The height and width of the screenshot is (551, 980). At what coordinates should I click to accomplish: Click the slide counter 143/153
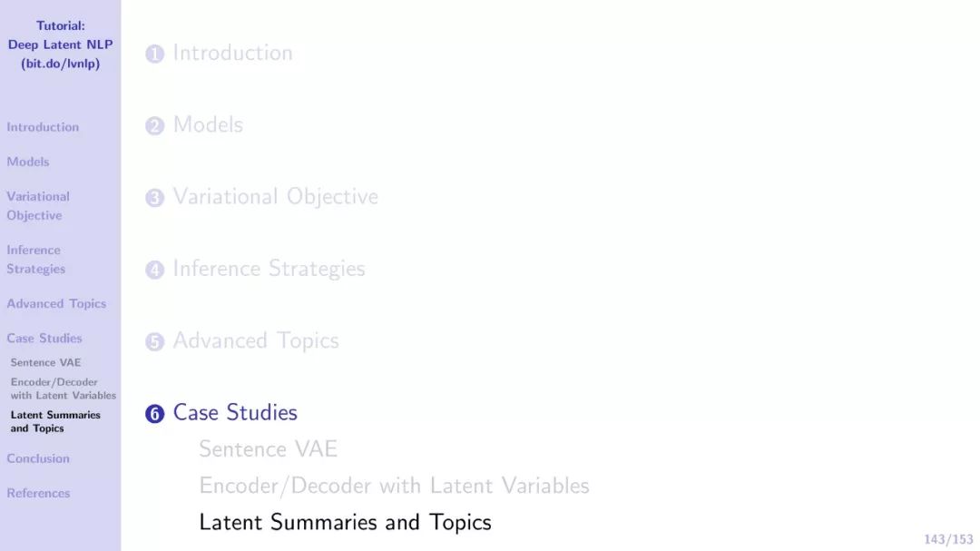[x=948, y=539]
